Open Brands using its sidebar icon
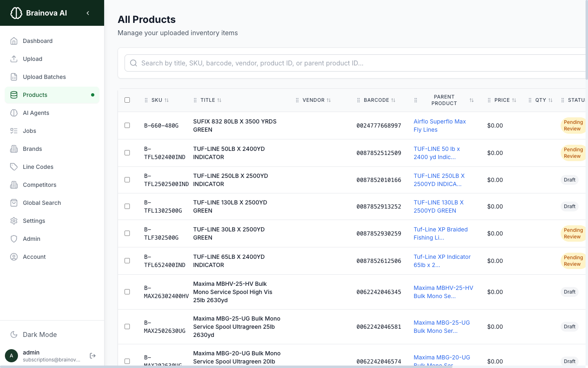Image resolution: width=588 pixels, height=368 pixels. [x=14, y=149]
